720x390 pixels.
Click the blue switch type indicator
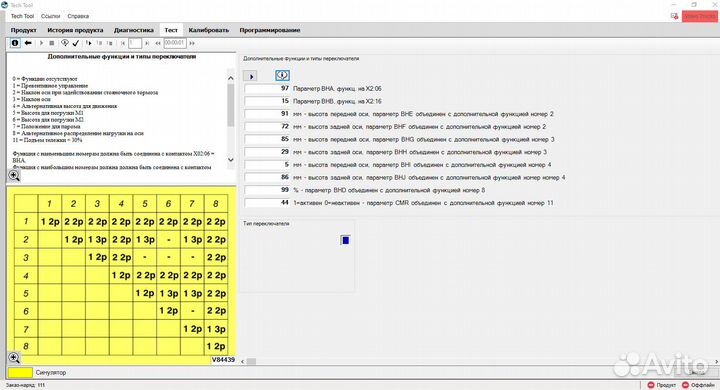[x=345, y=240]
